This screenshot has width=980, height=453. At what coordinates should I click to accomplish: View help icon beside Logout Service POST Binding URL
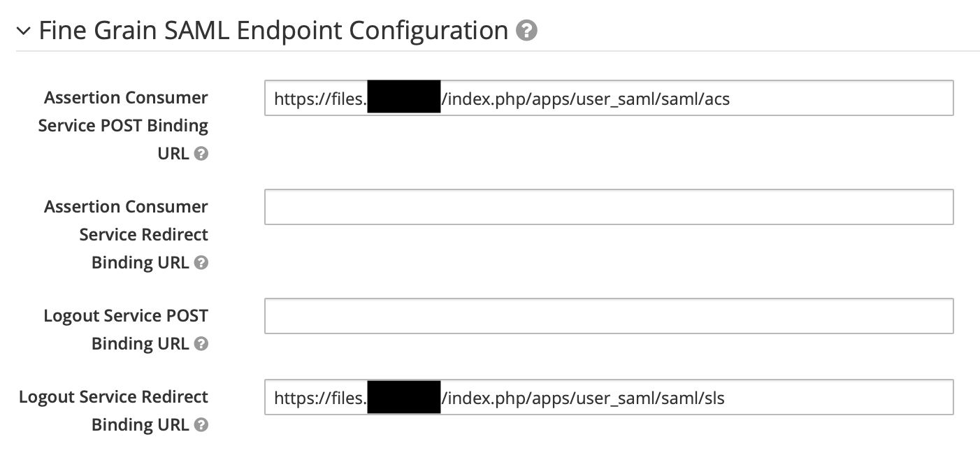(x=201, y=344)
